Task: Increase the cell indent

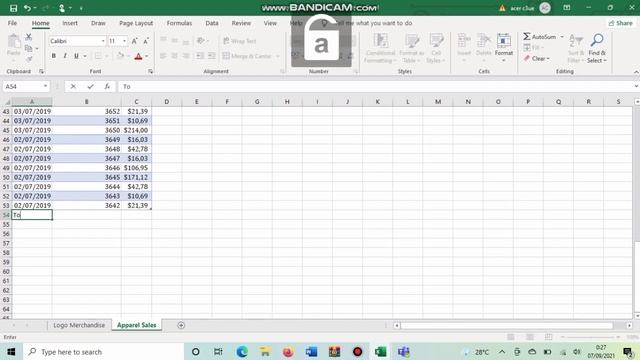Action: 211,56
